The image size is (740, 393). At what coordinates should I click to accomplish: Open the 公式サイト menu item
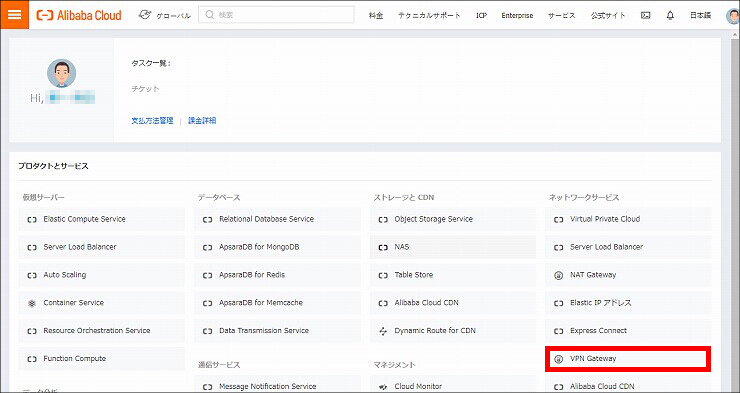pyautogui.click(x=608, y=16)
